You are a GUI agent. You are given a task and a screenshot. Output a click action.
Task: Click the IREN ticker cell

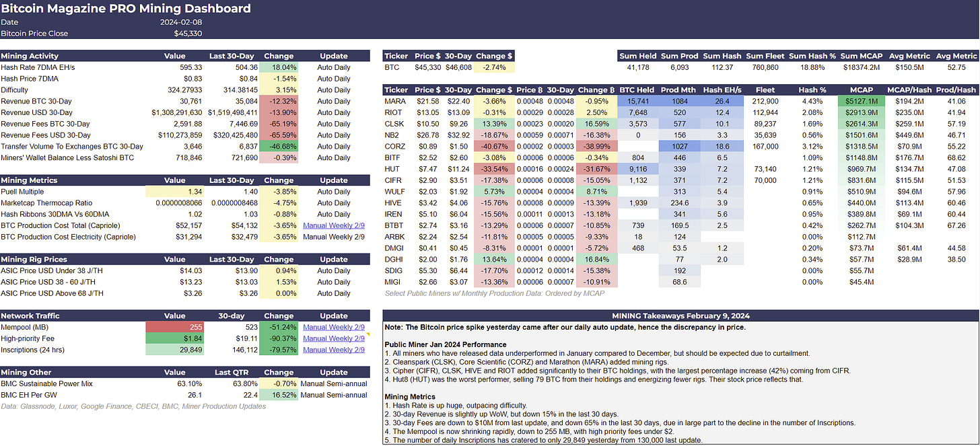394,214
